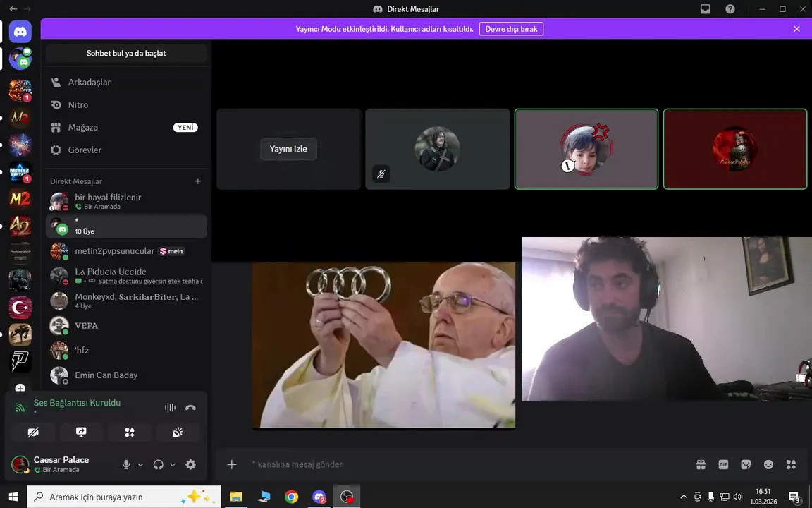Open the help question mark icon

tap(730, 8)
